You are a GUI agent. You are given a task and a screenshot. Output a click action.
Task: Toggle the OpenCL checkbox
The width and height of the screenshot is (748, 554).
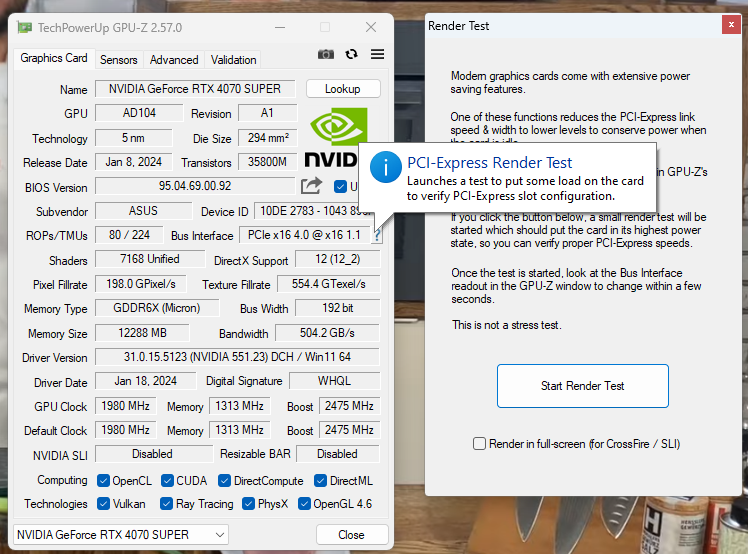pyautogui.click(x=103, y=481)
